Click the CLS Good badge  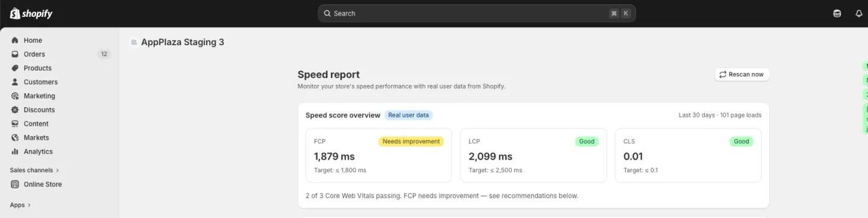[741, 142]
